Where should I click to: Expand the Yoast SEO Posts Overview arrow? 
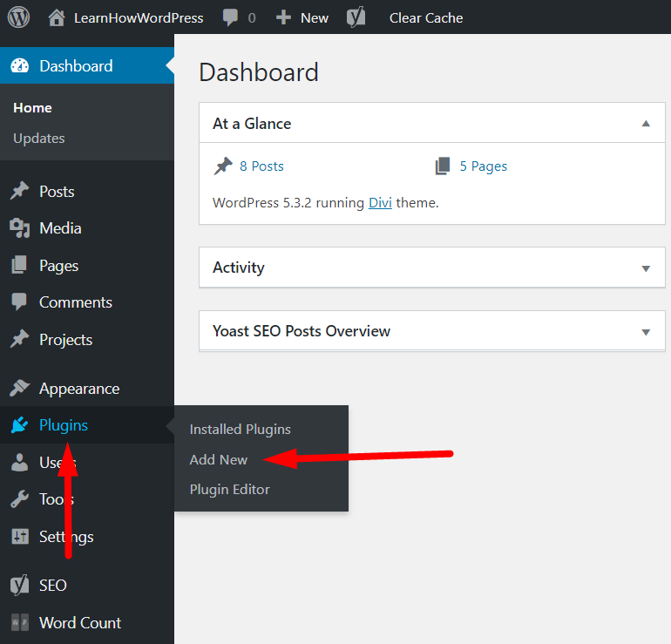pos(646,332)
